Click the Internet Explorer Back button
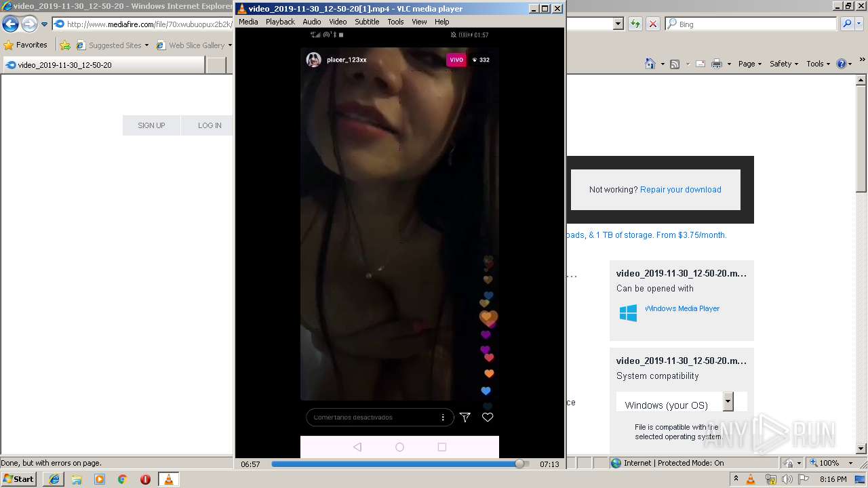Image resolution: width=868 pixels, height=488 pixels. pos(10,24)
